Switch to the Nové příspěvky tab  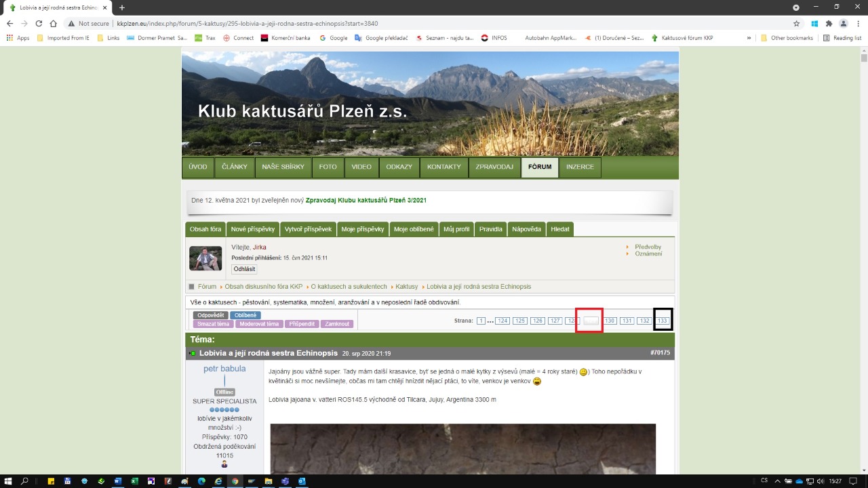[252, 229]
